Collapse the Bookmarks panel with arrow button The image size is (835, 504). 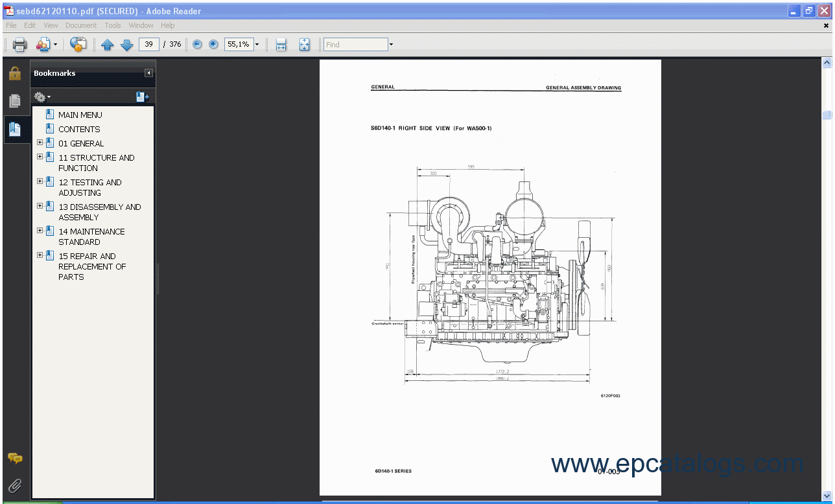click(x=148, y=73)
